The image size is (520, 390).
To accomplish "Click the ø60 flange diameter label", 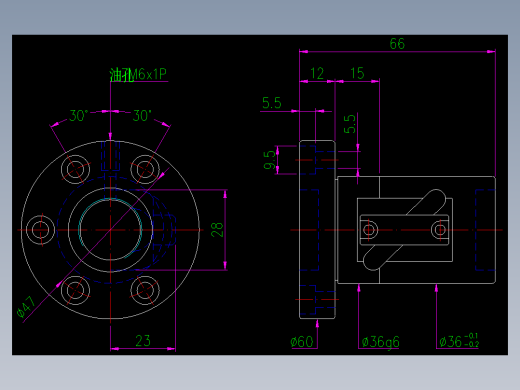I will pyautogui.click(x=302, y=342).
